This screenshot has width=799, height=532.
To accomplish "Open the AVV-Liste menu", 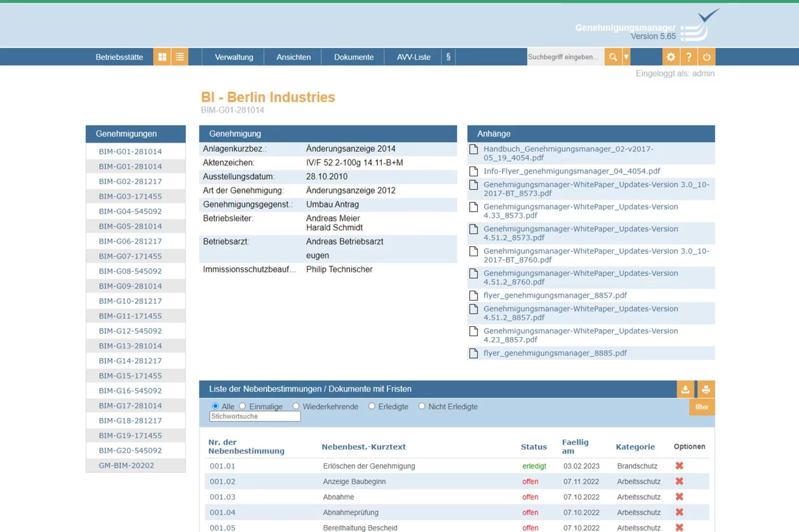I will [414, 57].
